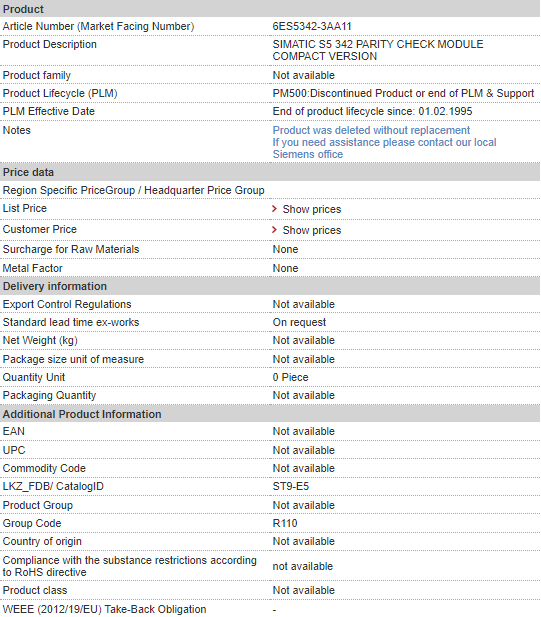
Task: Click the PLM effective date value
Action: pyautogui.click(x=372, y=111)
